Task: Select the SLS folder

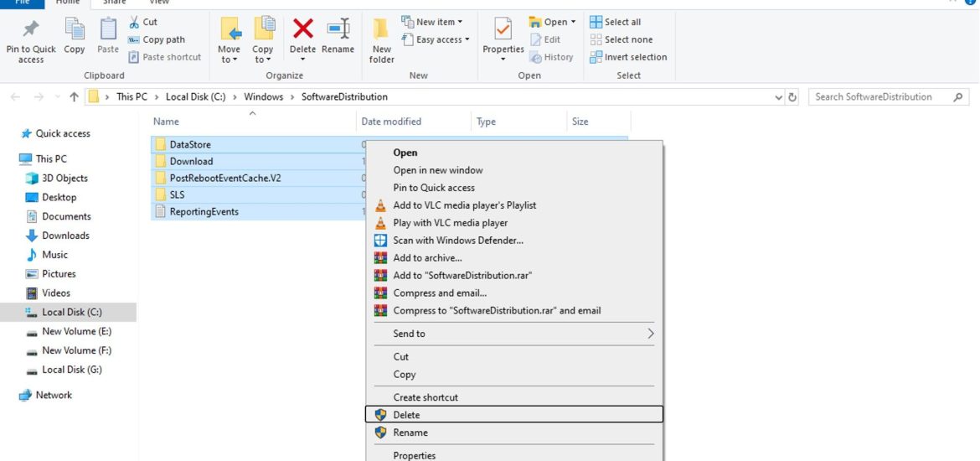Action: 177,195
